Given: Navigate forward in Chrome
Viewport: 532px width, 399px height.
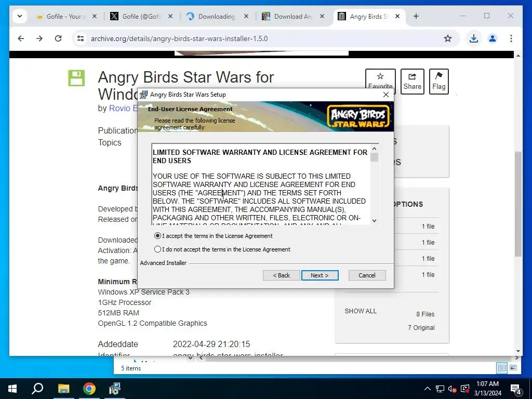Looking at the screenshot, I should (x=39, y=38).
